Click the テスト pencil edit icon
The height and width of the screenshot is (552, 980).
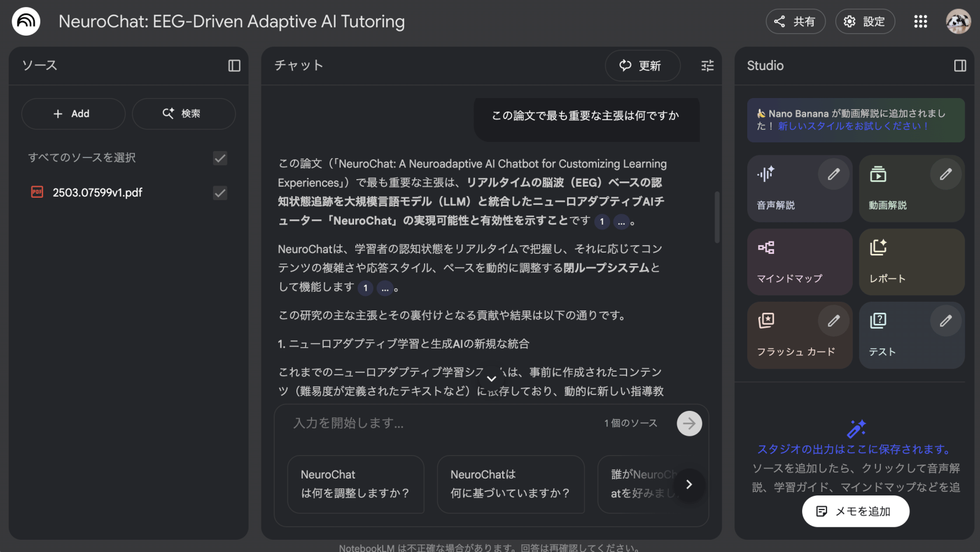point(945,320)
